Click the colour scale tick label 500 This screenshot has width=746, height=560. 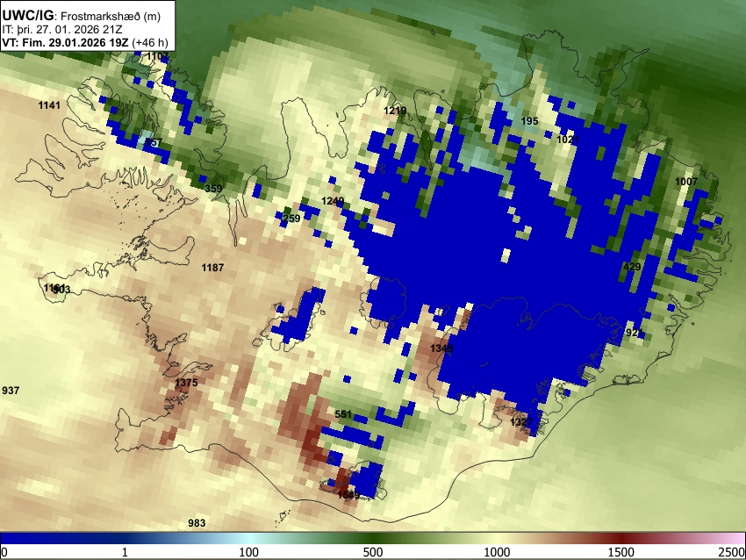tap(372, 552)
